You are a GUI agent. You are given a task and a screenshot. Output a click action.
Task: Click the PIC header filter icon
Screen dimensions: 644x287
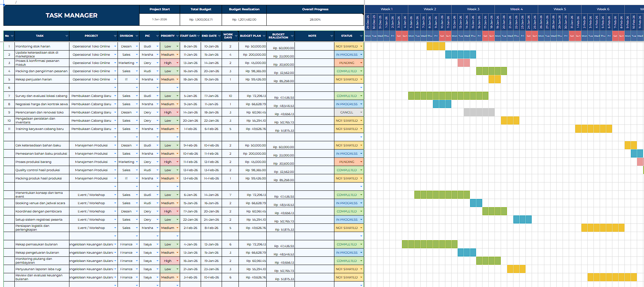pos(157,36)
